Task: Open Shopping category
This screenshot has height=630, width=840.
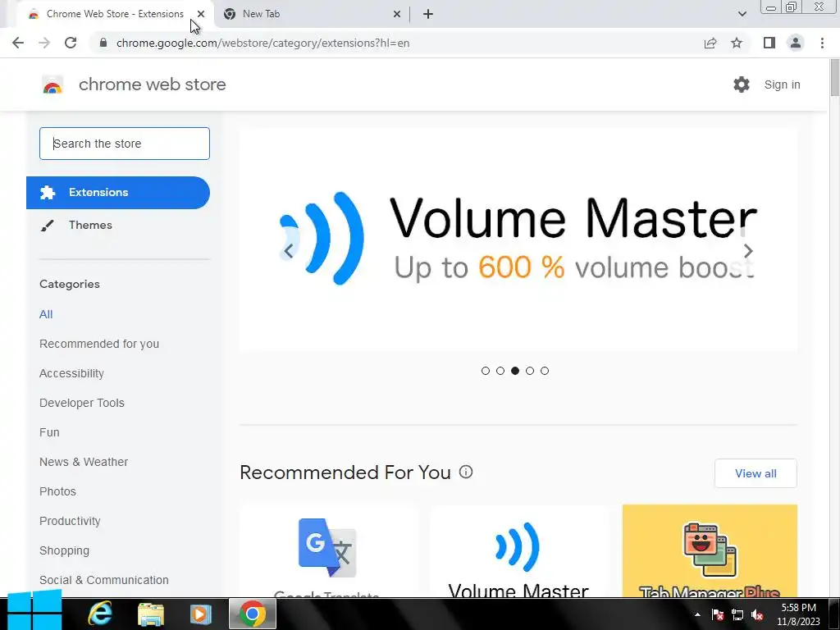Action: point(64,550)
